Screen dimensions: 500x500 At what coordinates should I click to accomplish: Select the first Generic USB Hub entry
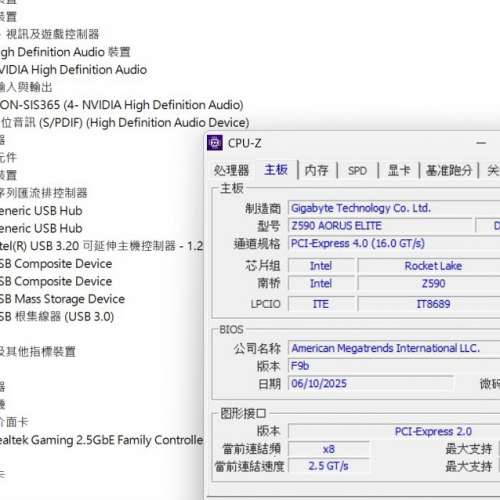(x=41, y=211)
